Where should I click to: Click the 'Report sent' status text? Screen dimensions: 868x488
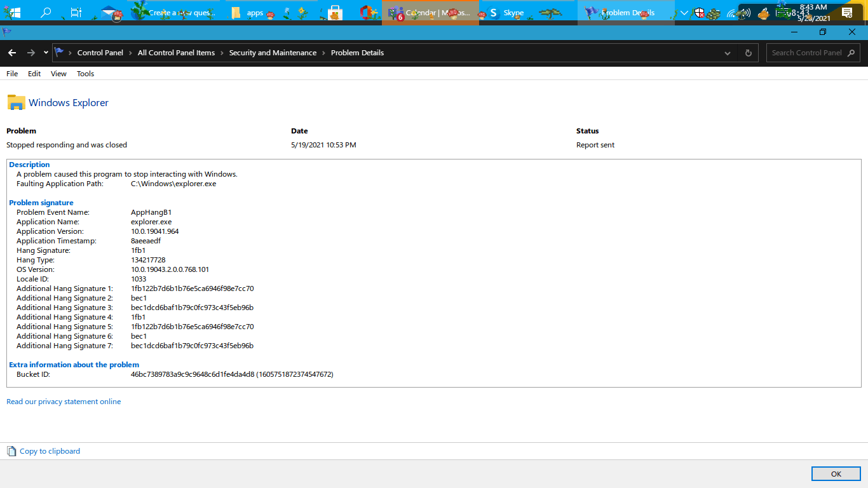(x=595, y=145)
